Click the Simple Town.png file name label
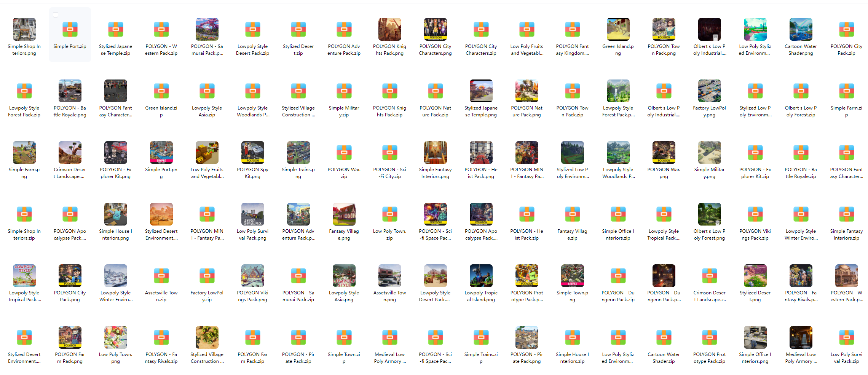Viewport: 868px width, 375px height. click(x=572, y=296)
